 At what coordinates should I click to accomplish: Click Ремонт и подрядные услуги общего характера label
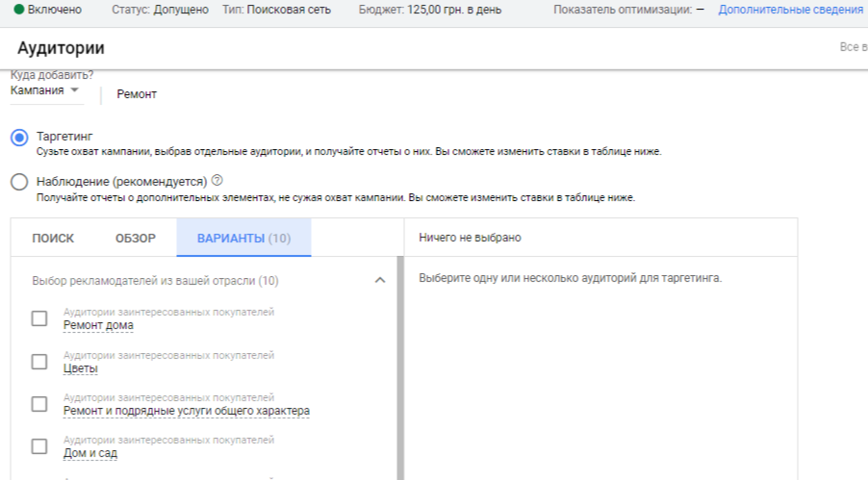187,411
